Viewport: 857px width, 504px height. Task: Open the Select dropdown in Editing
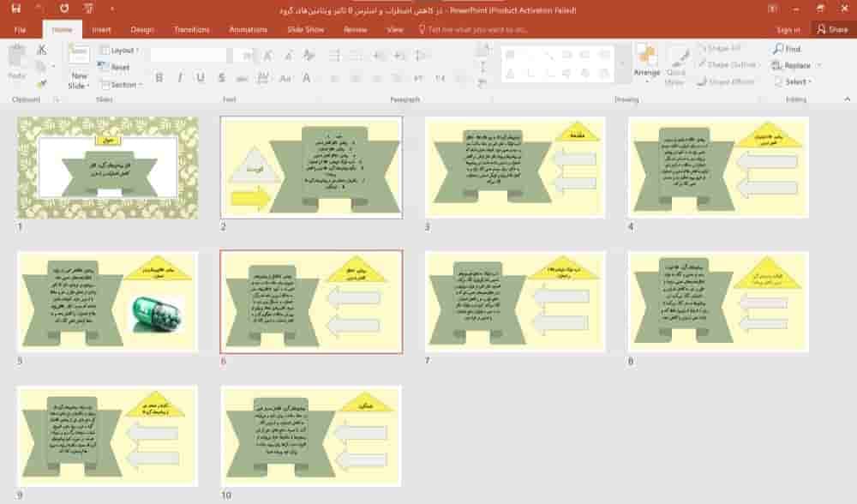793,81
